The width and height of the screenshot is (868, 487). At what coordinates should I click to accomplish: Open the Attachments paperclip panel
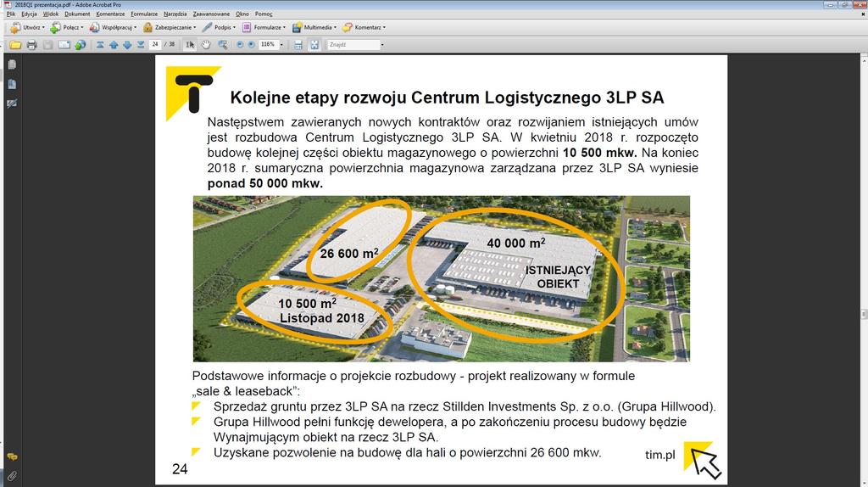(12, 476)
